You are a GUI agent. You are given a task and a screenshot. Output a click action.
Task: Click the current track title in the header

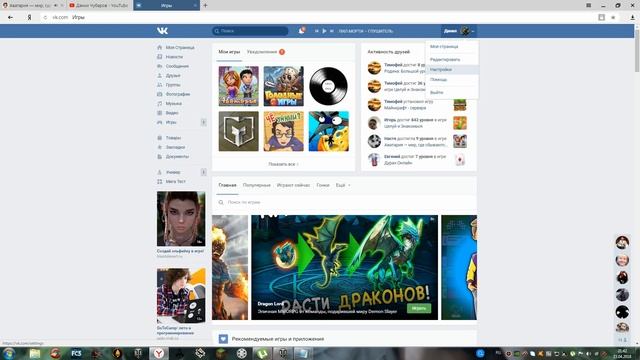366,31
